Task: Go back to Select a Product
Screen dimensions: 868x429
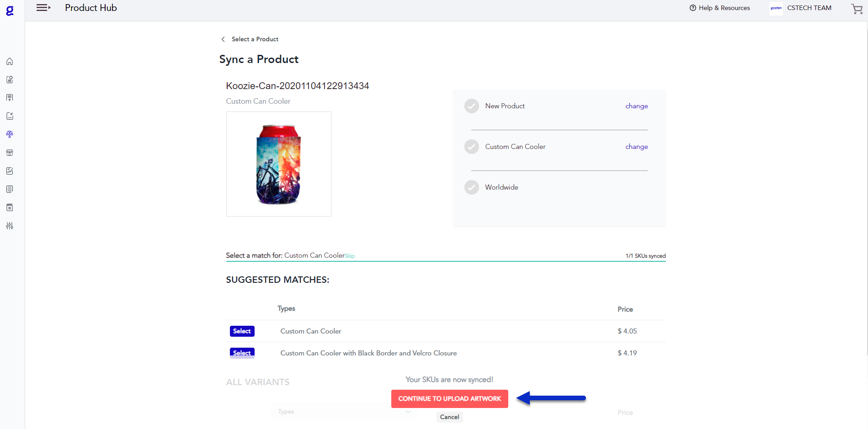Action: coord(250,39)
